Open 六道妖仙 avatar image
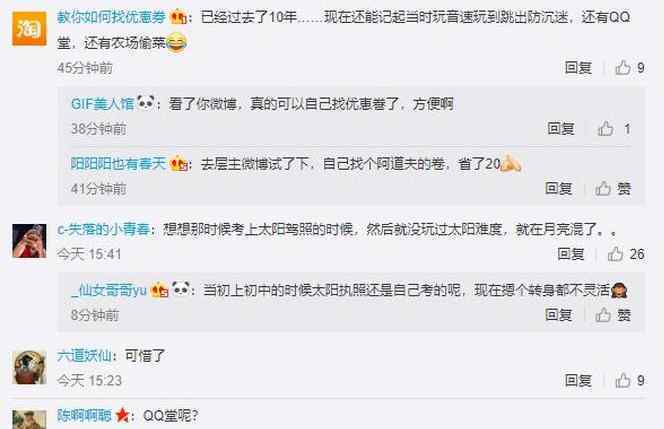 (29, 367)
